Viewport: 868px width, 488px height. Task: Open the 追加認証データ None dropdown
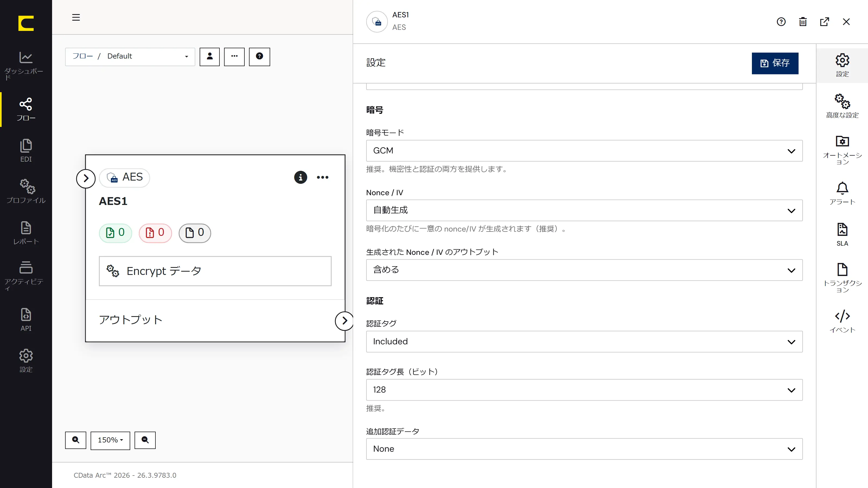[584, 449]
